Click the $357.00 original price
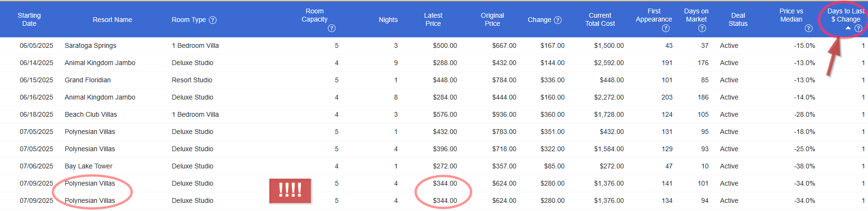 504,167
